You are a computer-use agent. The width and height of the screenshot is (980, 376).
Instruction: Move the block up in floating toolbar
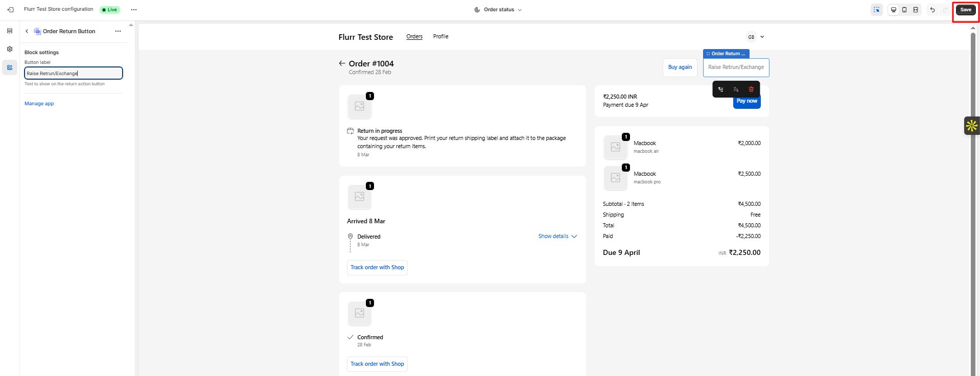click(x=721, y=89)
